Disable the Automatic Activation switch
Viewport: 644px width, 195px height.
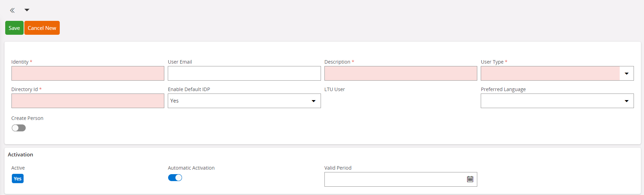(x=175, y=178)
